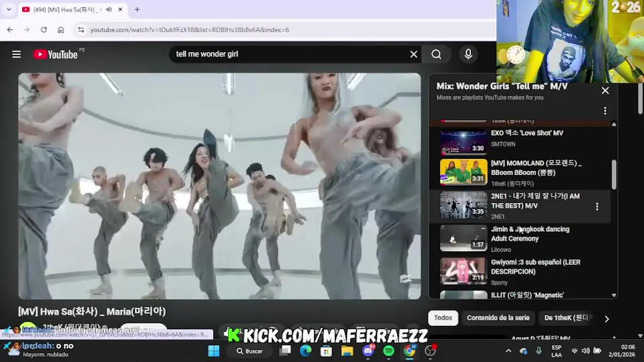Run search with magnifier button

pos(436,54)
